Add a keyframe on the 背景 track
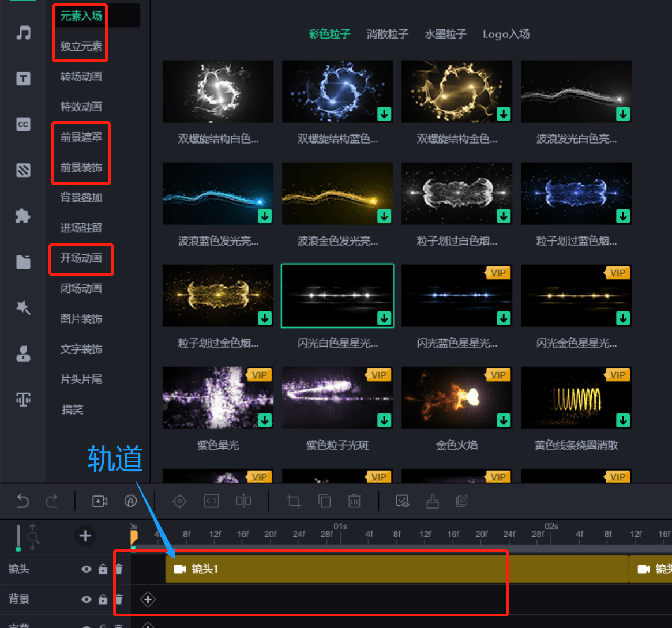Screen dimensions: 672x628 point(148,599)
